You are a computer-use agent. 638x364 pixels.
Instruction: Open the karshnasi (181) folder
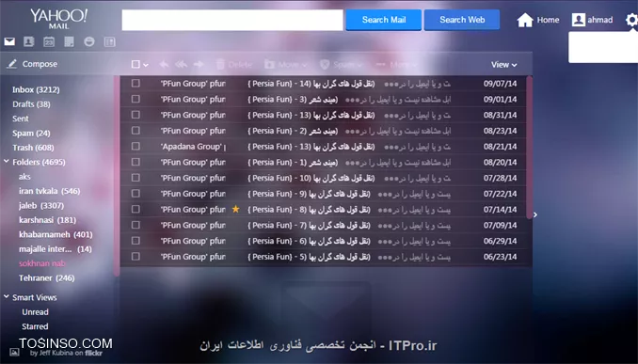[x=47, y=220]
